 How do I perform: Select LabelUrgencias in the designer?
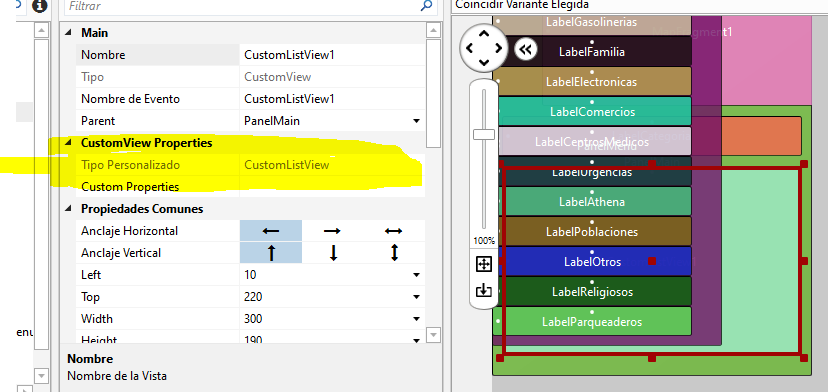click(592, 172)
